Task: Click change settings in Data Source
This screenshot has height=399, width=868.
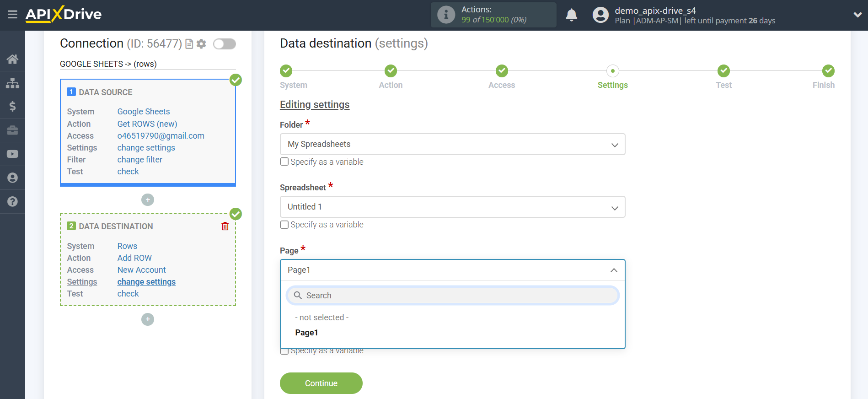Action: pos(146,148)
